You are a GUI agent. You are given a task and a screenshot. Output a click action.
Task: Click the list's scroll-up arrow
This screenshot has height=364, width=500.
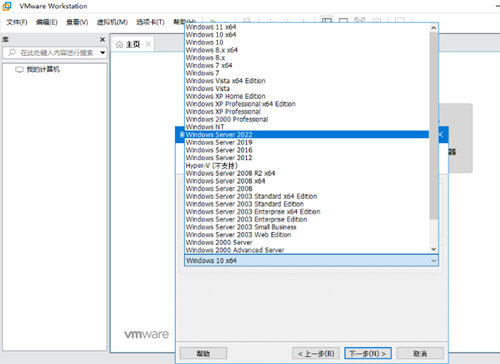(433, 28)
